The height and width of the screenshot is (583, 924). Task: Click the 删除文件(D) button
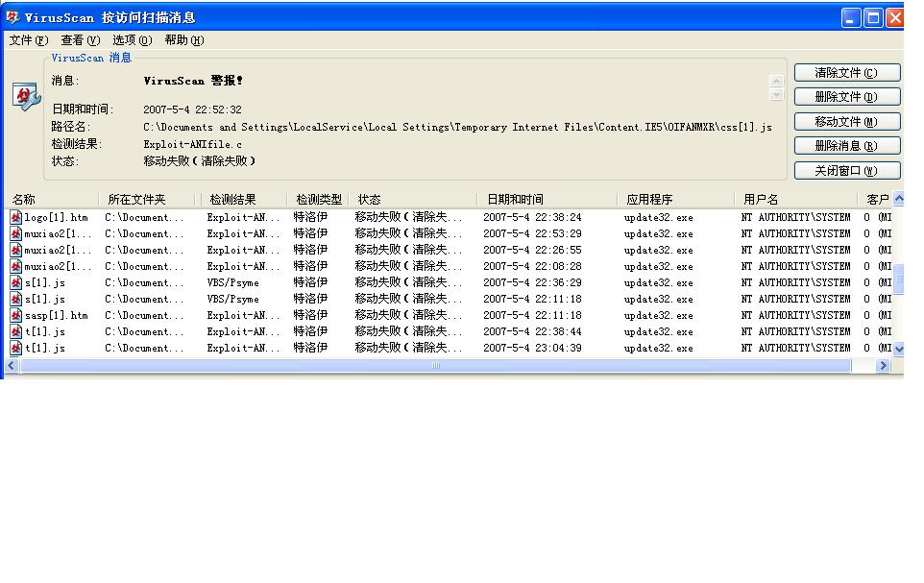(847, 97)
